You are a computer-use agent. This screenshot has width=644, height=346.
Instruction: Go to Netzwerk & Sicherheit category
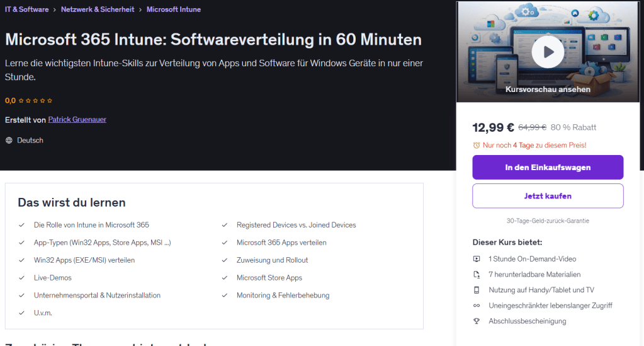[98, 9]
